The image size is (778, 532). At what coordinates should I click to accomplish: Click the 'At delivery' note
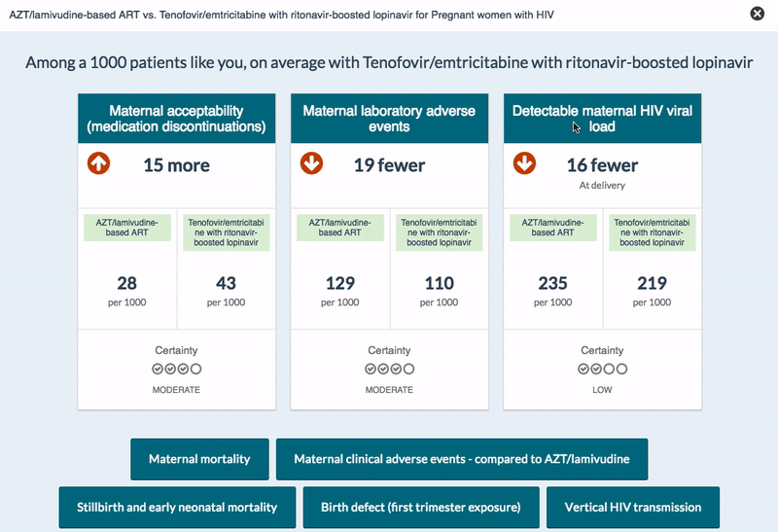click(602, 185)
